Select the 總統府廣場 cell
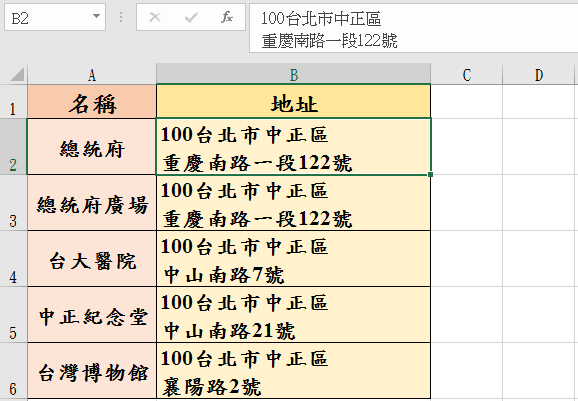Image resolution: width=578 pixels, height=401 pixels. [92, 203]
